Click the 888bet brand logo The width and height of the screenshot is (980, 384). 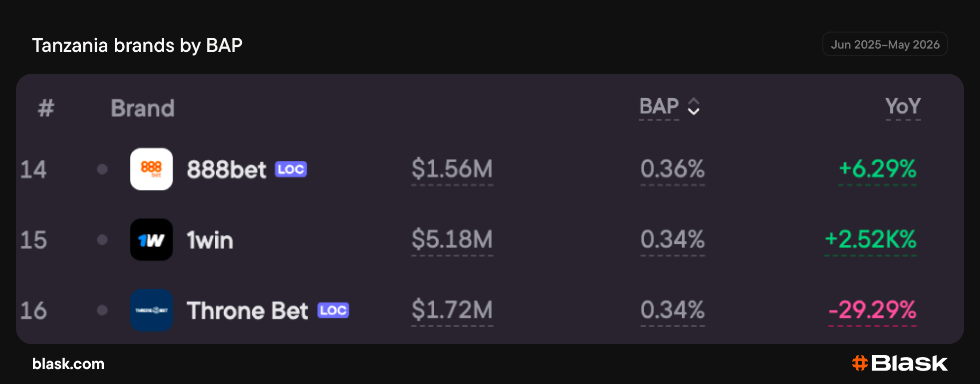(x=151, y=169)
